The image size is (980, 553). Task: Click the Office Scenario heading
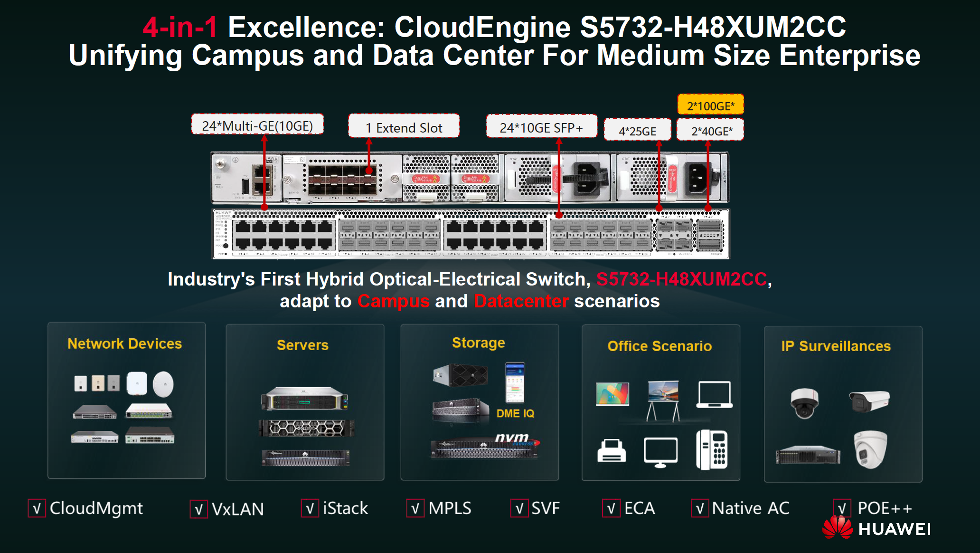(660, 346)
